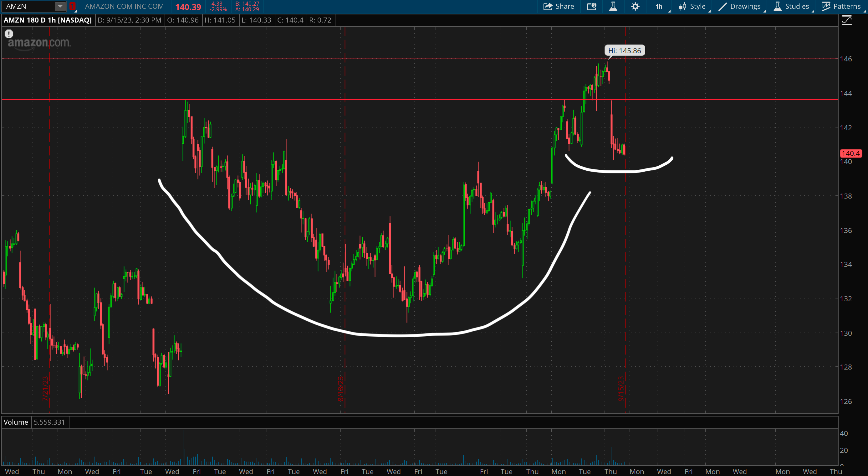Click the red 140.4 price axis tag
This screenshot has width=868, height=476.
pyautogui.click(x=851, y=153)
